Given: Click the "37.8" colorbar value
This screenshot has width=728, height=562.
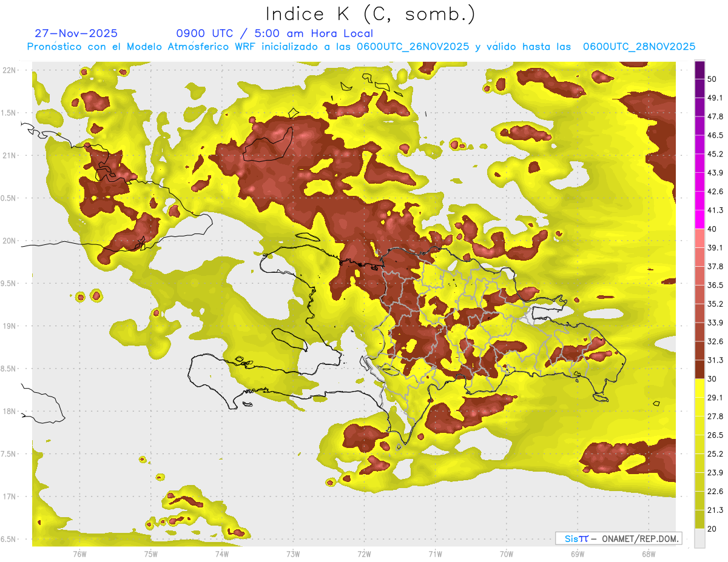Looking at the screenshot, I should click(x=715, y=267).
